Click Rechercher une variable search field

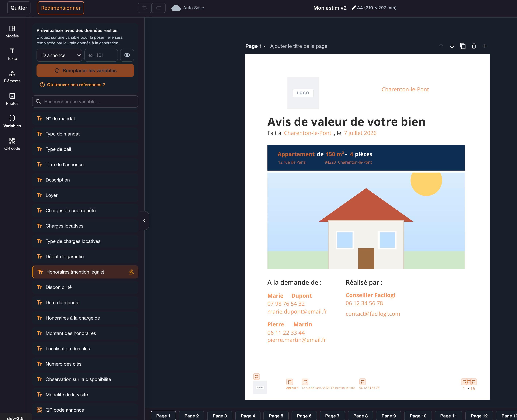85,102
